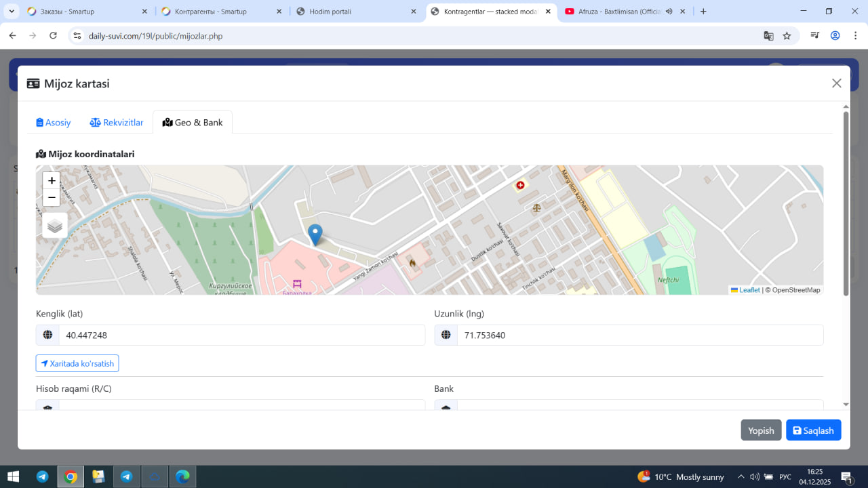Click the Google Translate icon in address bar

(768, 36)
